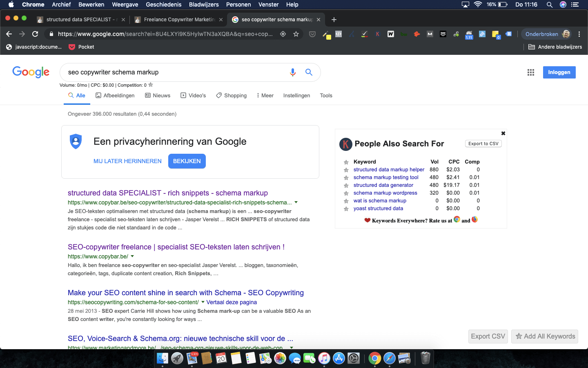Open Spotlight search in the menu bar
The height and width of the screenshot is (368, 588).
pyautogui.click(x=550, y=4)
